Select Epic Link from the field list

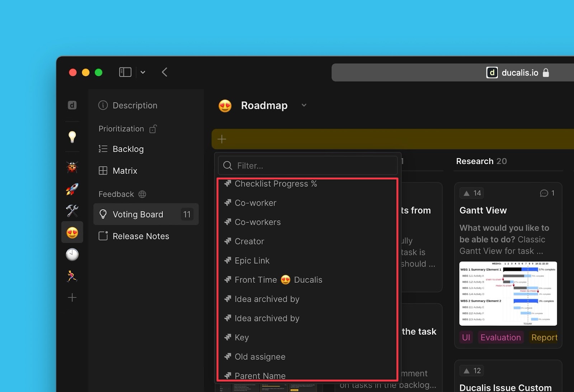tap(252, 260)
